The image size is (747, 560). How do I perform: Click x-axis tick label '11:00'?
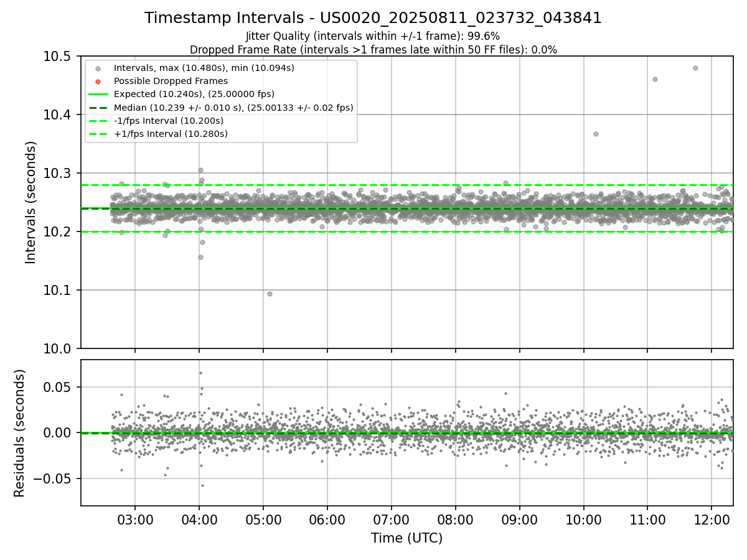coord(648,519)
